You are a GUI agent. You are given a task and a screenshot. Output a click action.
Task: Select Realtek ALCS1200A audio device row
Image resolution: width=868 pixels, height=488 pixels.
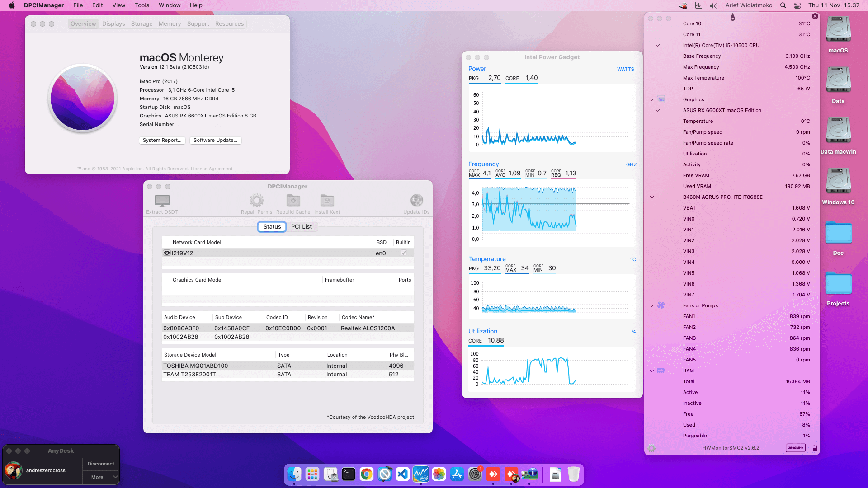pyautogui.click(x=288, y=328)
